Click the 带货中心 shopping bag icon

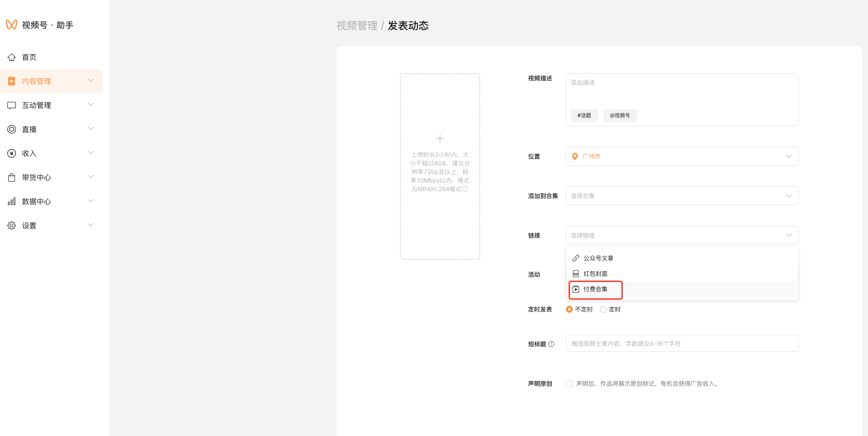12,177
